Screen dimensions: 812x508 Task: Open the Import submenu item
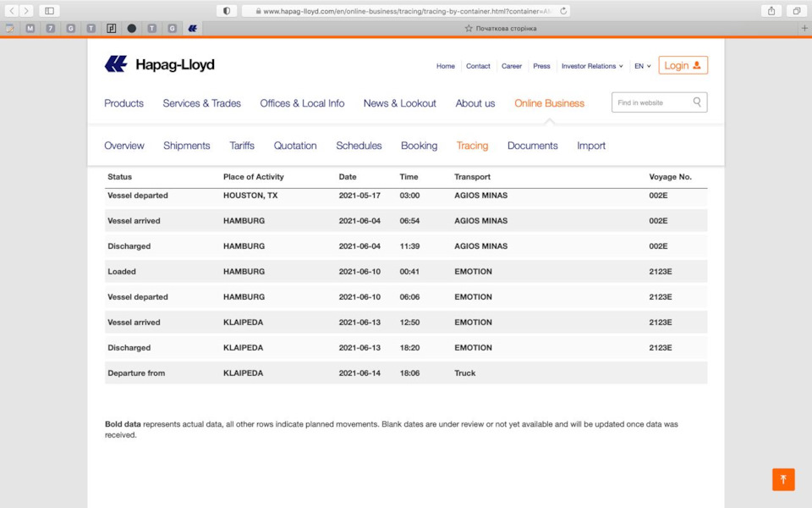coord(591,146)
